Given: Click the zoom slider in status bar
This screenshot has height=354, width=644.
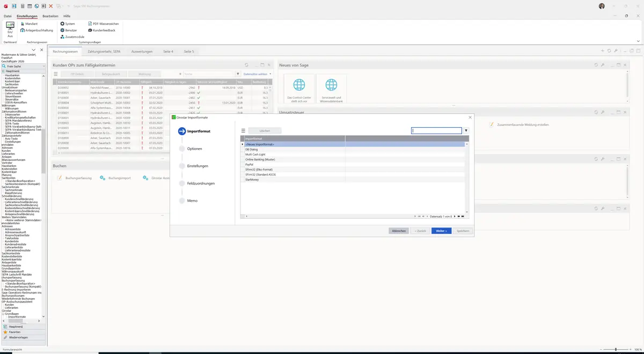Looking at the screenshot, I should point(615,350).
